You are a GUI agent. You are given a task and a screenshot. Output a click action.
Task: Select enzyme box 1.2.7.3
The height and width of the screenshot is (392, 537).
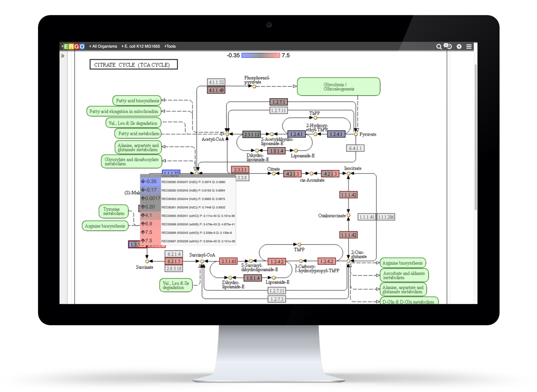277,299
